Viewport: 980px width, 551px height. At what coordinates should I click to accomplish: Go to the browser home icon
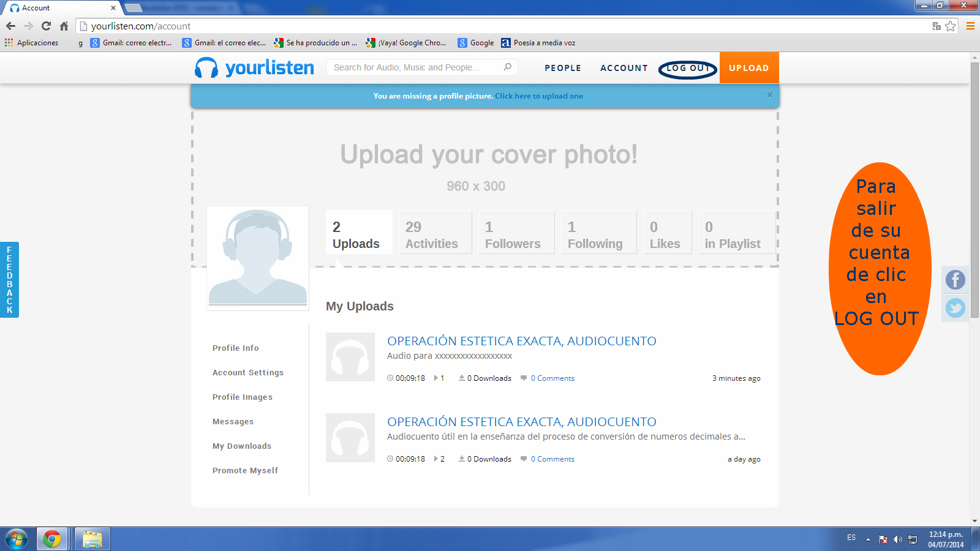coord(64,26)
